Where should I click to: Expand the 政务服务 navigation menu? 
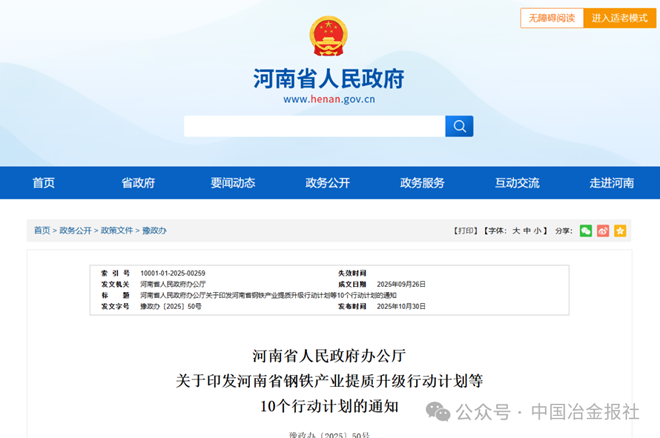pyautogui.click(x=422, y=183)
